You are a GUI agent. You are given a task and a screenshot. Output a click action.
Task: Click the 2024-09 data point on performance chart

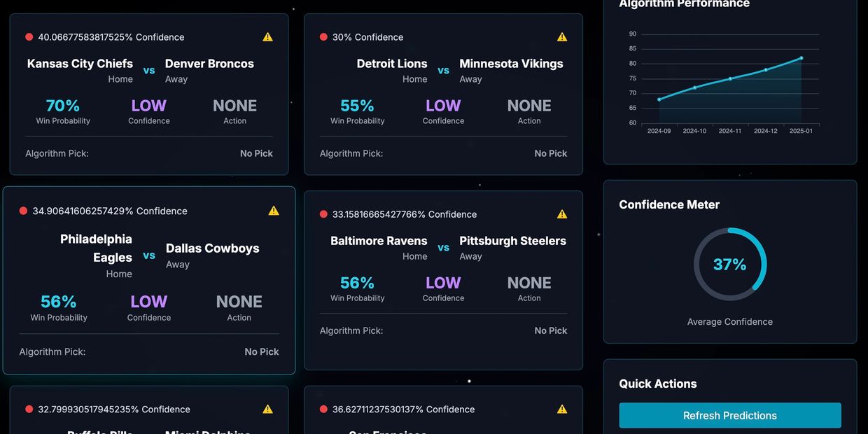[x=659, y=99]
